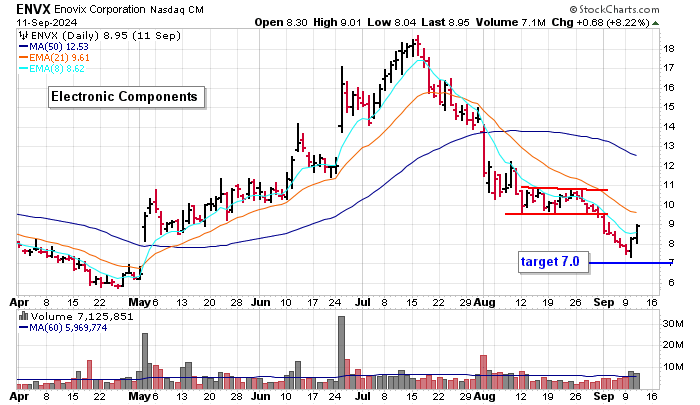The width and height of the screenshot is (700, 405).
Task: Click the 14 price axis label
Action: (669, 126)
